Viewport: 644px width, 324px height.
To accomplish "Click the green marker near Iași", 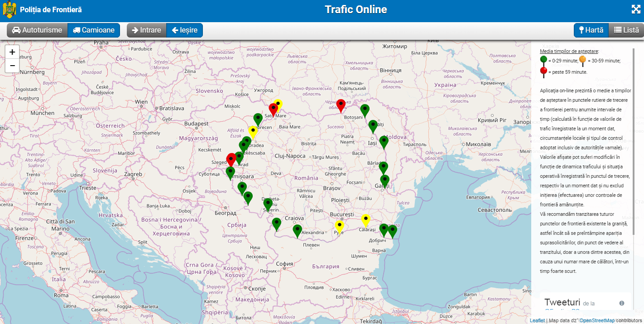I will 384,142.
